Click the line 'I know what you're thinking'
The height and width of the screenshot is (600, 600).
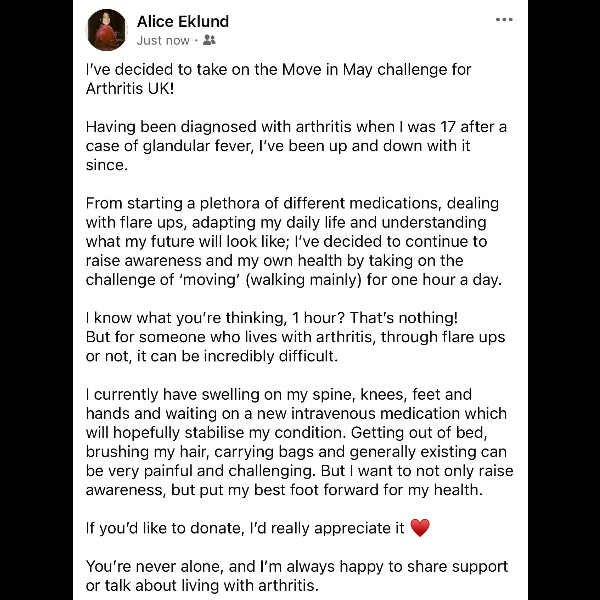tap(272, 318)
